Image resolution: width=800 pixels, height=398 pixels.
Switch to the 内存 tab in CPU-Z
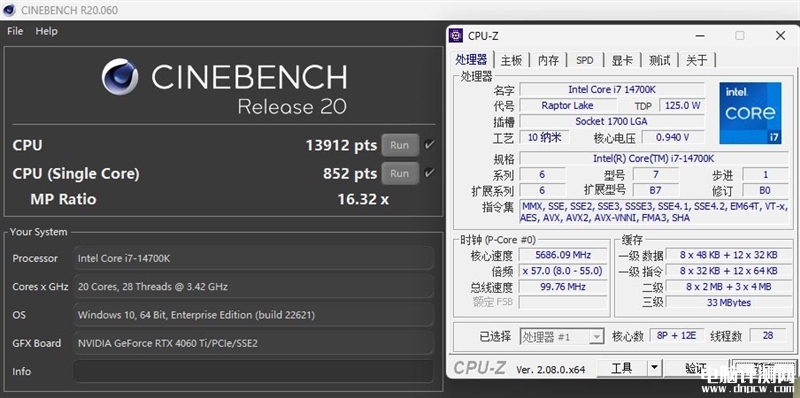[548, 60]
